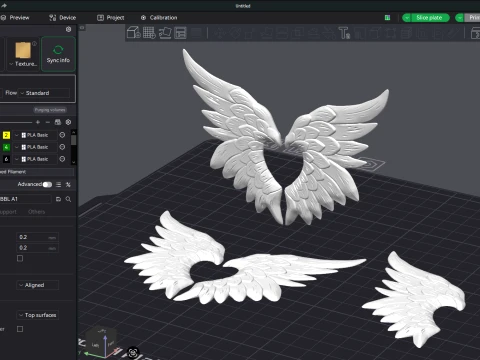Open PLA Basic dropdown for filament 2
This screenshot has width=480, height=360.
point(35,135)
